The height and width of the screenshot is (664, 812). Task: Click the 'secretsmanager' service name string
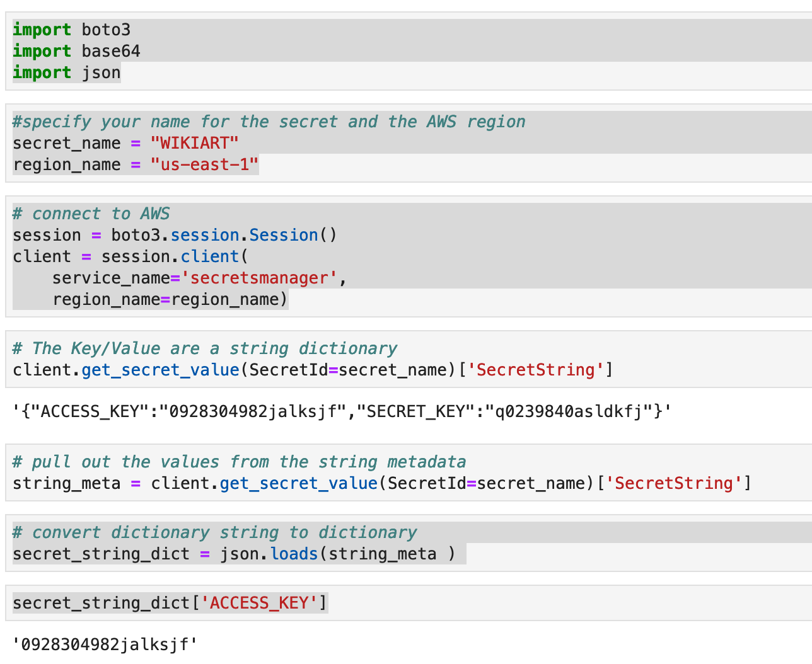(259, 278)
